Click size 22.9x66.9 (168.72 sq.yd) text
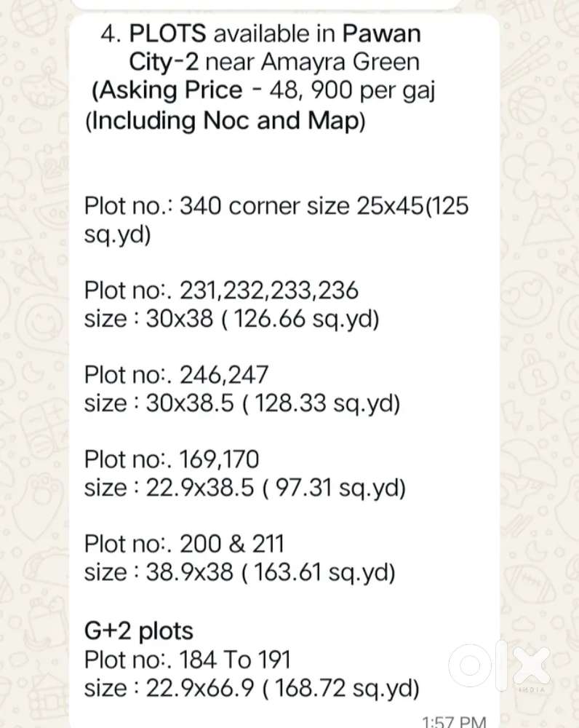This screenshot has width=579, height=728. (x=252, y=687)
